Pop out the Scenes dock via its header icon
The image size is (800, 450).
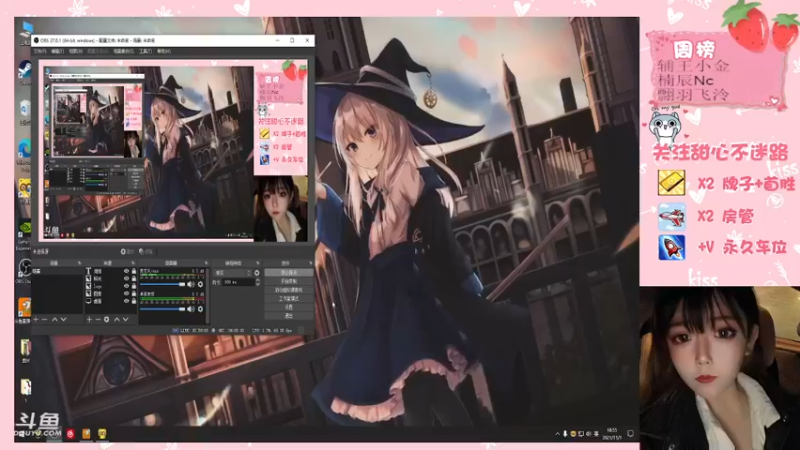tap(79, 263)
